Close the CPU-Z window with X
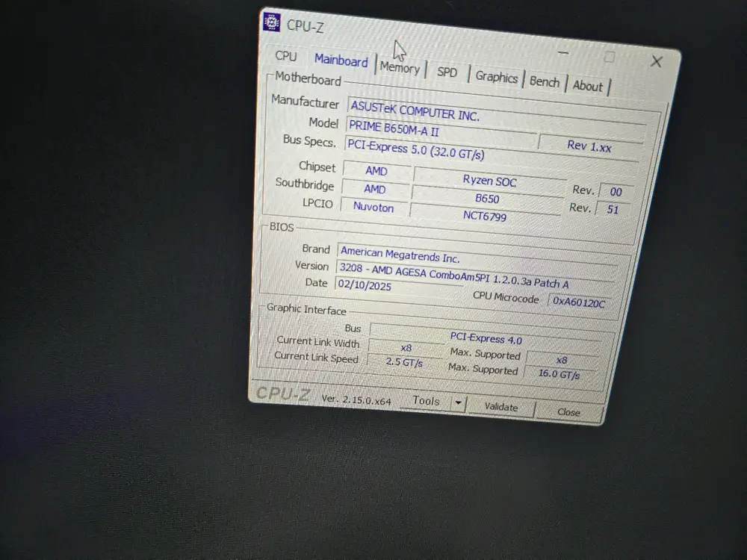 (657, 61)
